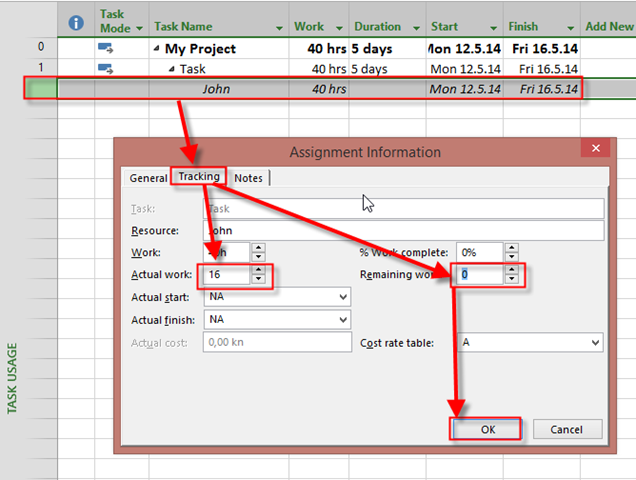Expand the Actual finish date dropdown
The image size is (636, 480).
point(343,320)
